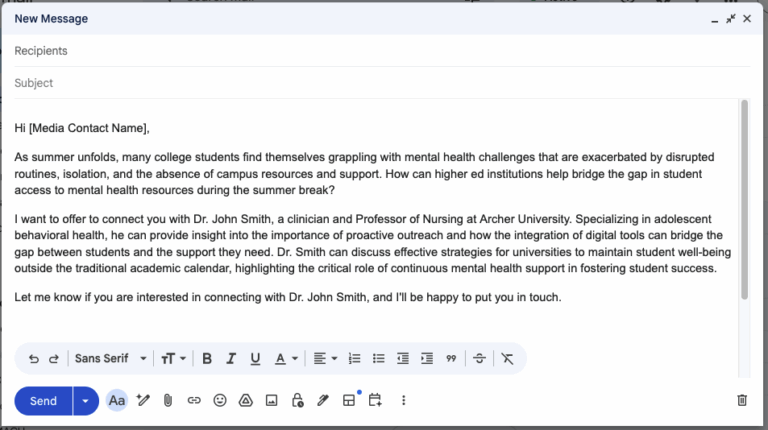Toggle the formatting options bar
Image resolution: width=768 pixels, height=430 pixels.
pos(117,401)
